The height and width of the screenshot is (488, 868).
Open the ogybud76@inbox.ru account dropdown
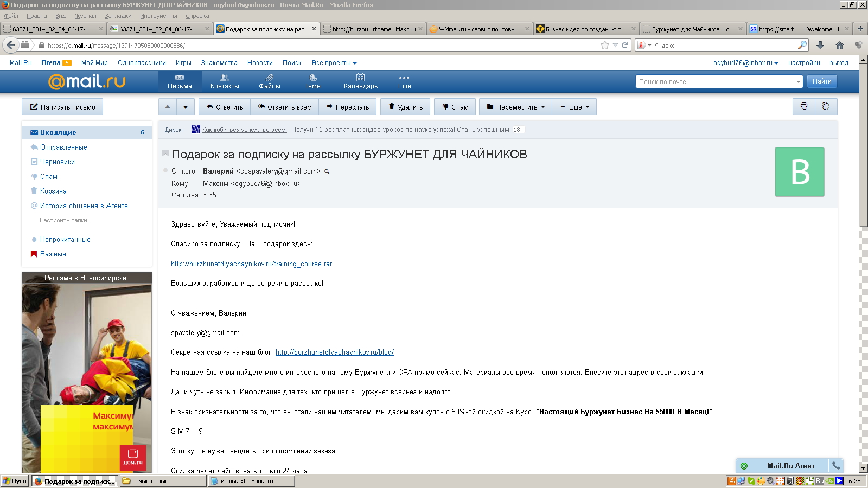tap(746, 63)
